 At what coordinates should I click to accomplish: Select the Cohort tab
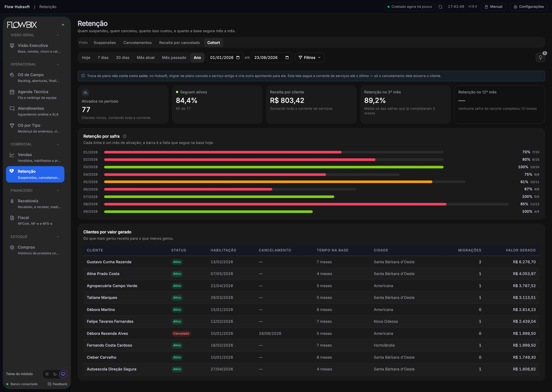214,43
